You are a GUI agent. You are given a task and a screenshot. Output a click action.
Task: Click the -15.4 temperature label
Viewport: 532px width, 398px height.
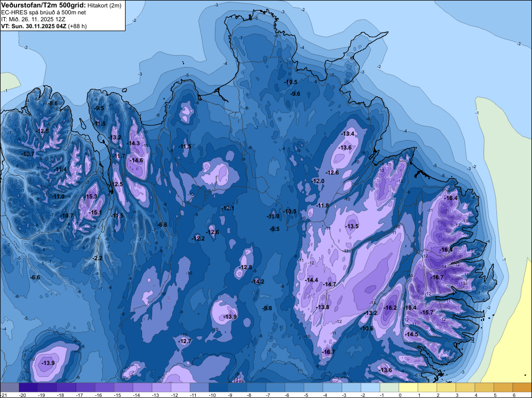410,308
